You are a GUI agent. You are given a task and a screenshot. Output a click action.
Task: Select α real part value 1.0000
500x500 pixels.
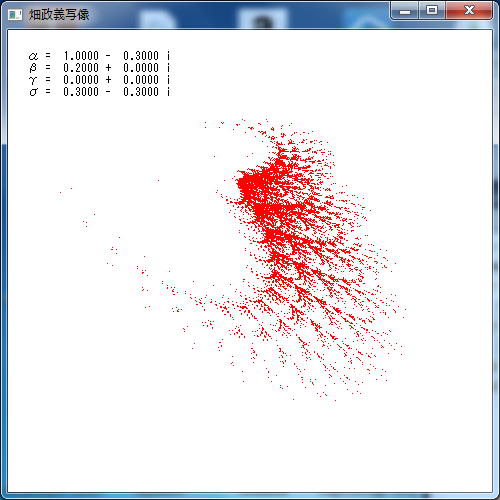[x=81, y=56]
